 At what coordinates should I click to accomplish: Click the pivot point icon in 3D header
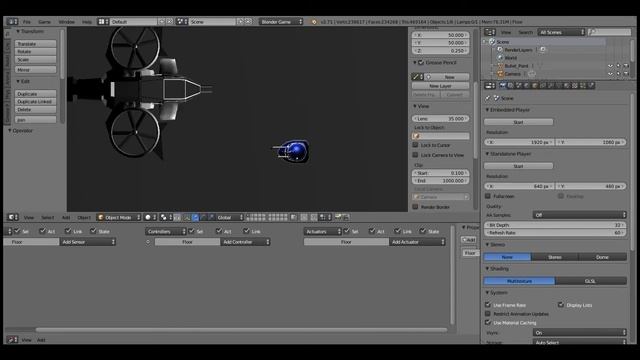pos(165,217)
